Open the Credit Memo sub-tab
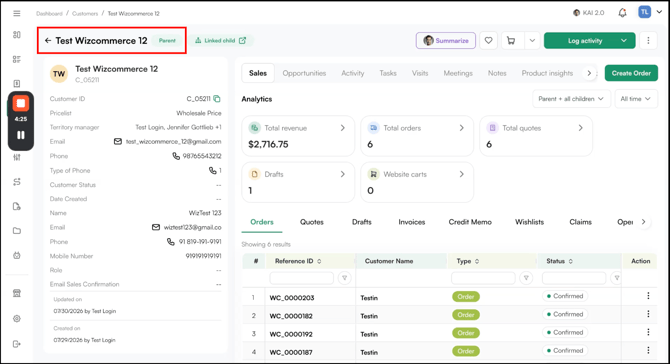670x364 pixels. coord(470,222)
